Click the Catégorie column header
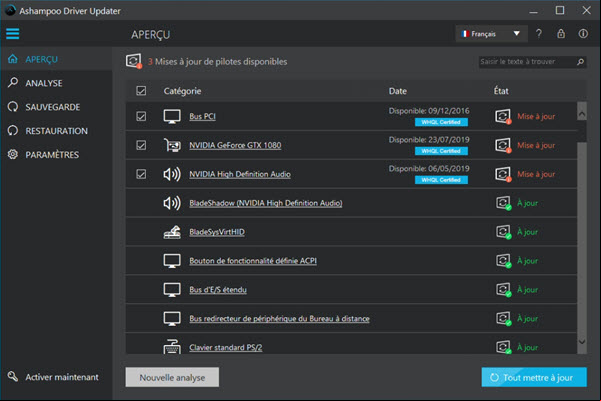601x401 pixels. (x=182, y=91)
